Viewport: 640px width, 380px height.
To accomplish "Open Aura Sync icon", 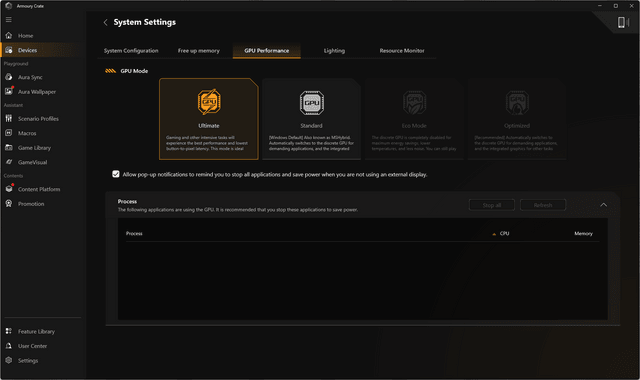I will pos(9,77).
